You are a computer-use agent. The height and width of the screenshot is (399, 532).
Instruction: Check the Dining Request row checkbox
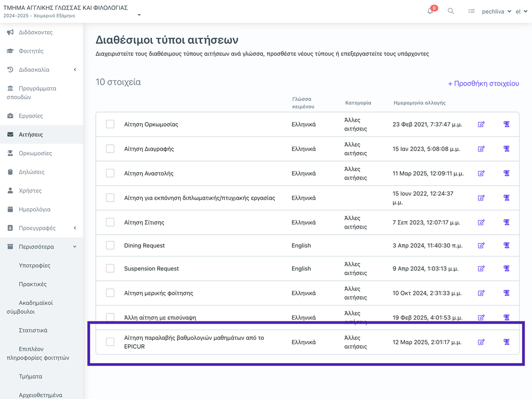pos(110,245)
